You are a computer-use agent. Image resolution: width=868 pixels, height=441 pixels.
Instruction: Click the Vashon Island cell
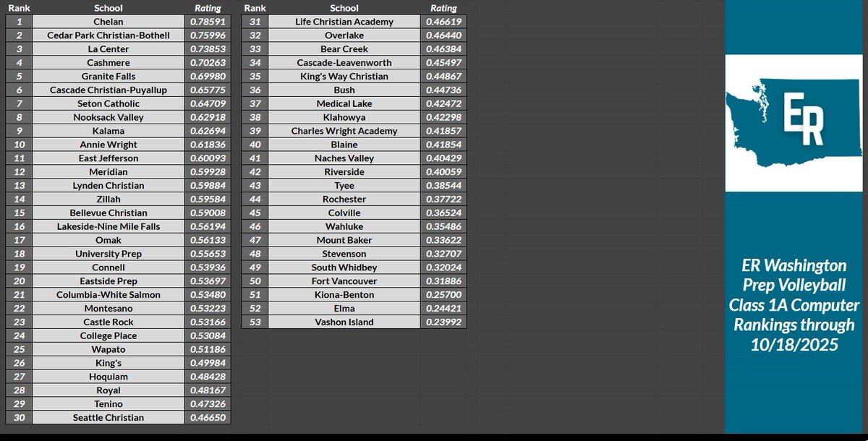(344, 322)
